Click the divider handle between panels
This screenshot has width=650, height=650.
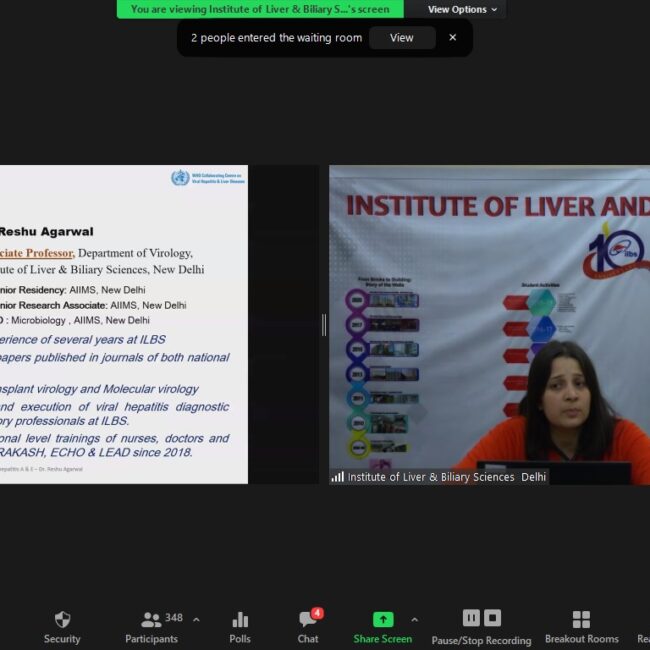[323, 325]
